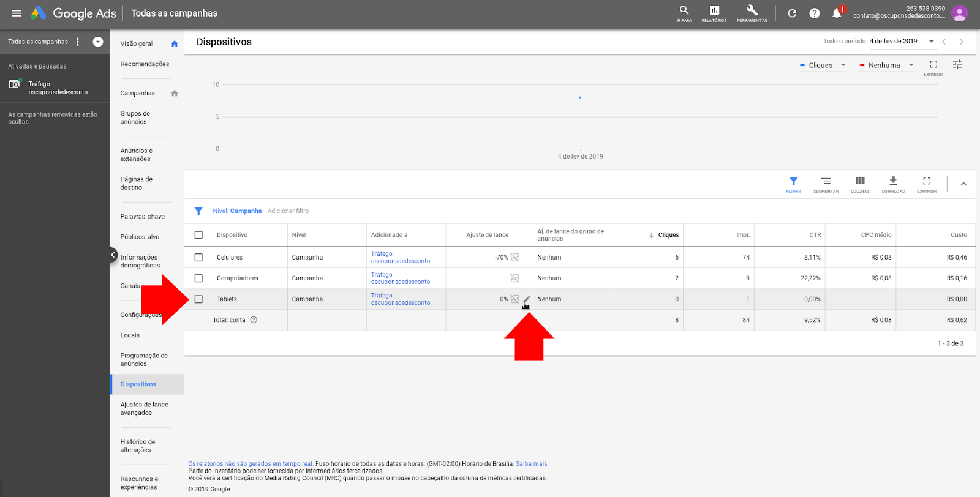This screenshot has height=497, width=980.
Task: Open the Cliques metric dropdown
Action: point(823,65)
